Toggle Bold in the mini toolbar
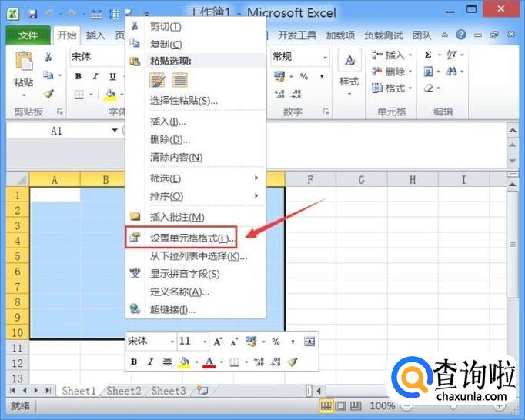 (x=134, y=362)
